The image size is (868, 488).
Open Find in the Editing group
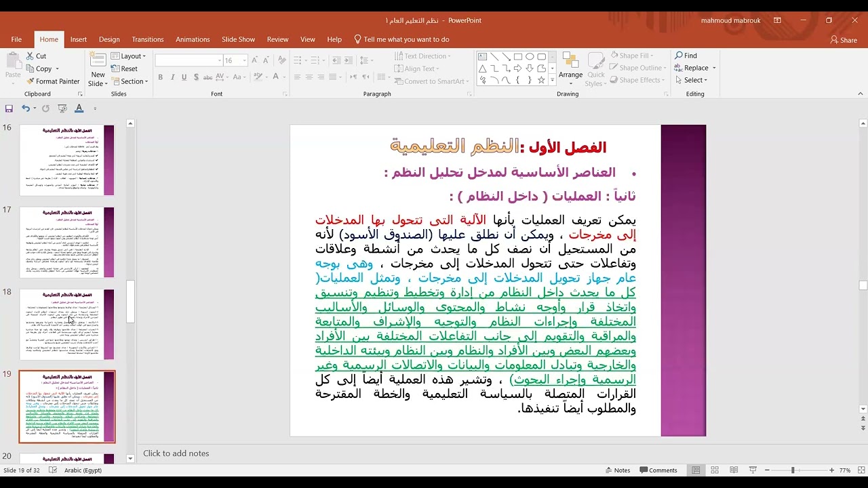pos(686,56)
